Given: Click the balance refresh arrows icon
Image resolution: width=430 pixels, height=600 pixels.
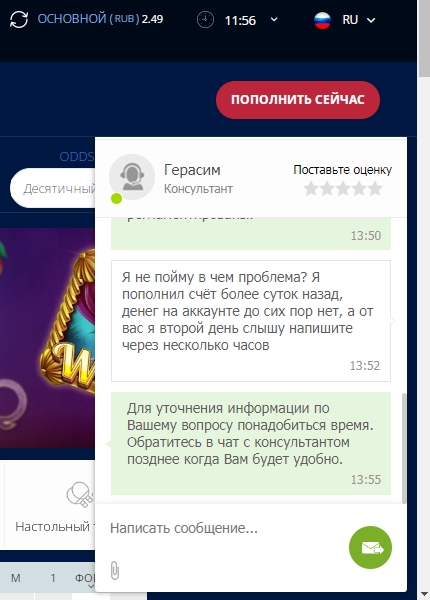Looking at the screenshot, I should (19, 19).
